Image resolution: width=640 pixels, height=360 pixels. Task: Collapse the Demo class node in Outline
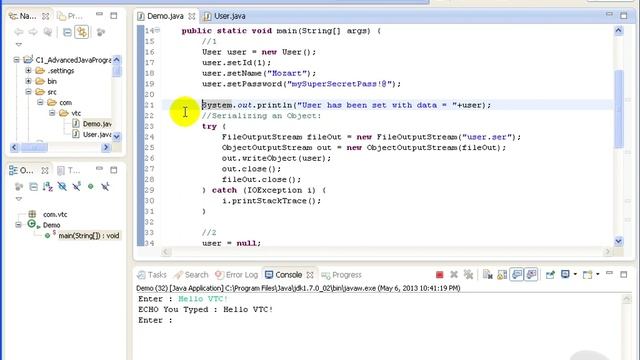[18, 224]
